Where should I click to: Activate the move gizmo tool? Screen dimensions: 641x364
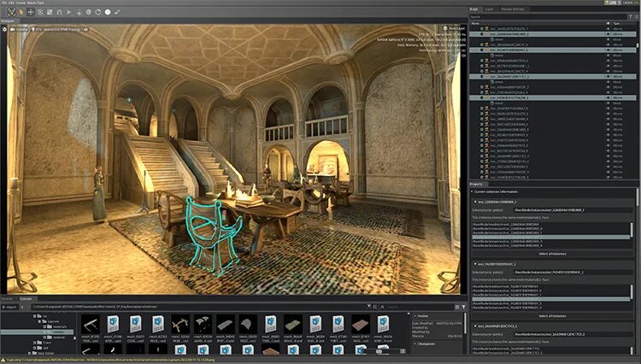(x=31, y=12)
